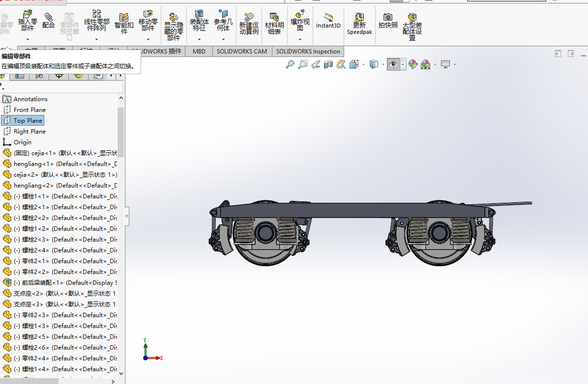Open the SOLIDWORKS Inspection tab
This screenshot has width=588, height=384.
pyautogui.click(x=308, y=52)
